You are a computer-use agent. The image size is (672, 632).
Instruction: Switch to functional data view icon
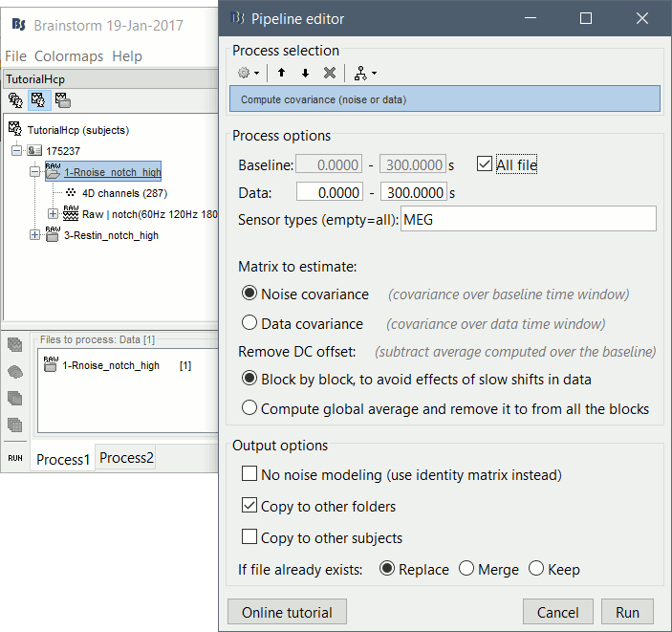click(x=39, y=99)
